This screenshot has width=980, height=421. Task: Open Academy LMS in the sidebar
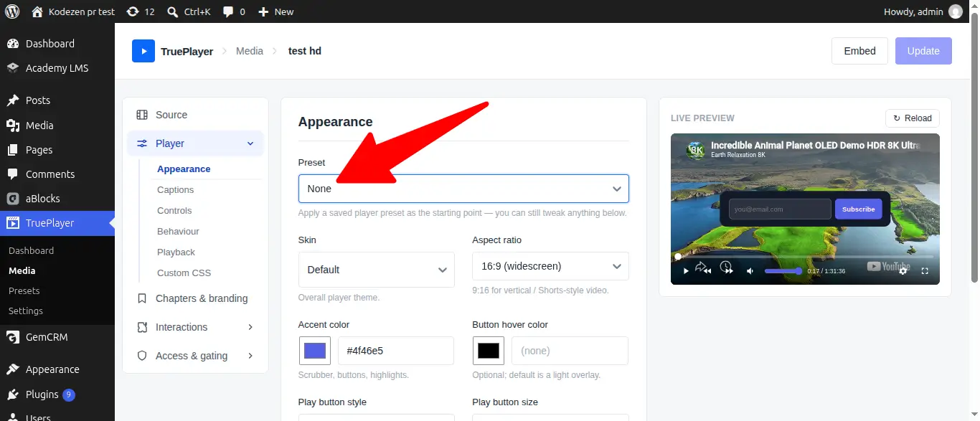coord(57,68)
